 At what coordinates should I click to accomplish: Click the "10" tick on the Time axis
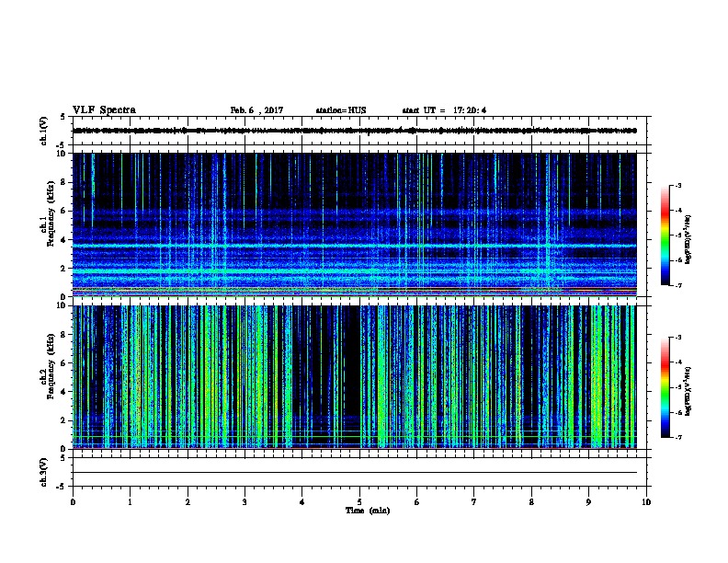[x=646, y=502]
